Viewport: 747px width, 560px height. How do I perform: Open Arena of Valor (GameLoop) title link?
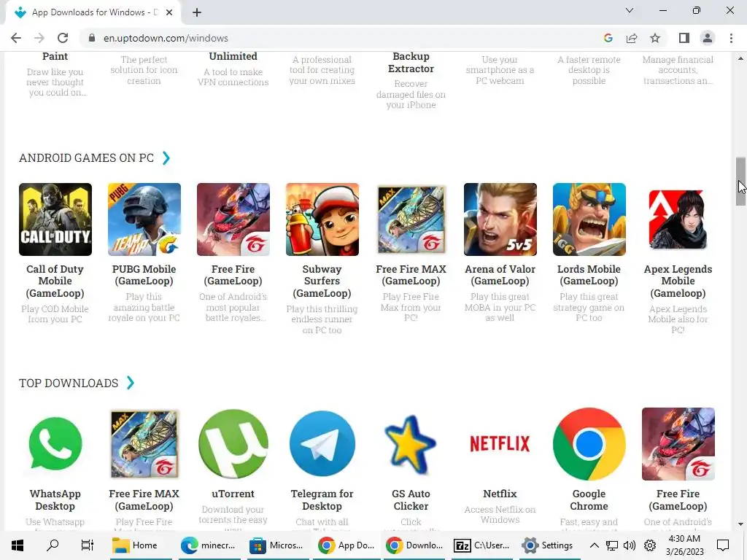pos(500,275)
